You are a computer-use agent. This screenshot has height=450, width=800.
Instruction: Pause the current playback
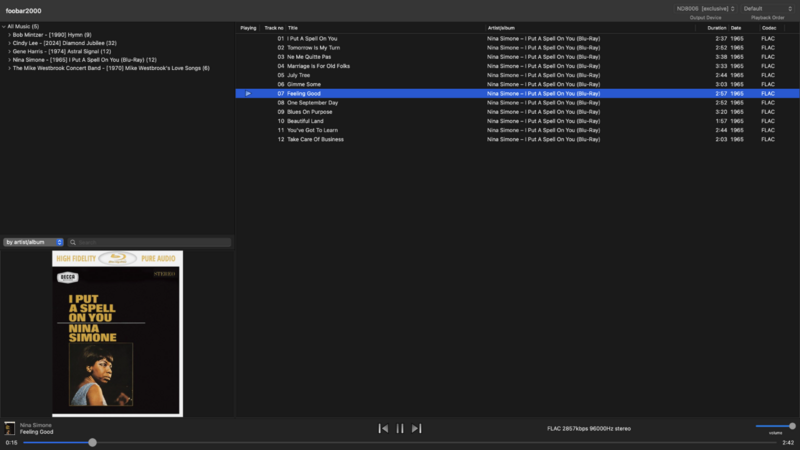tap(400, 429)
